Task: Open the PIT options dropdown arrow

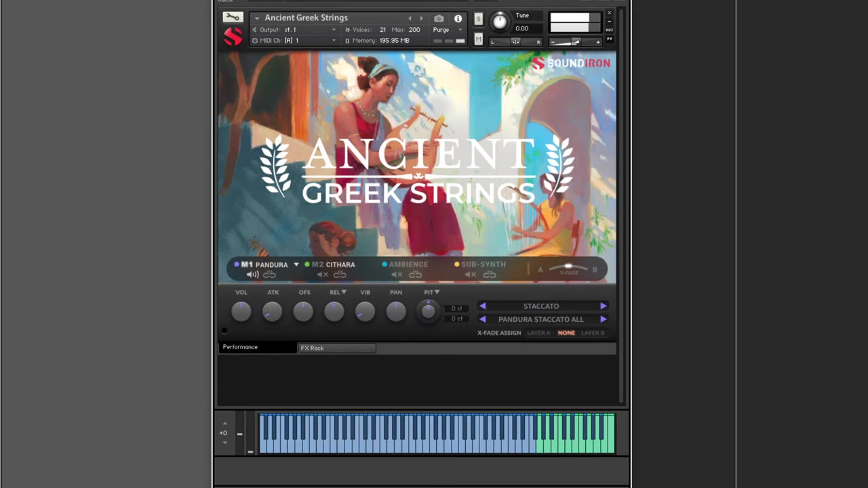Action: click(437, 292)
